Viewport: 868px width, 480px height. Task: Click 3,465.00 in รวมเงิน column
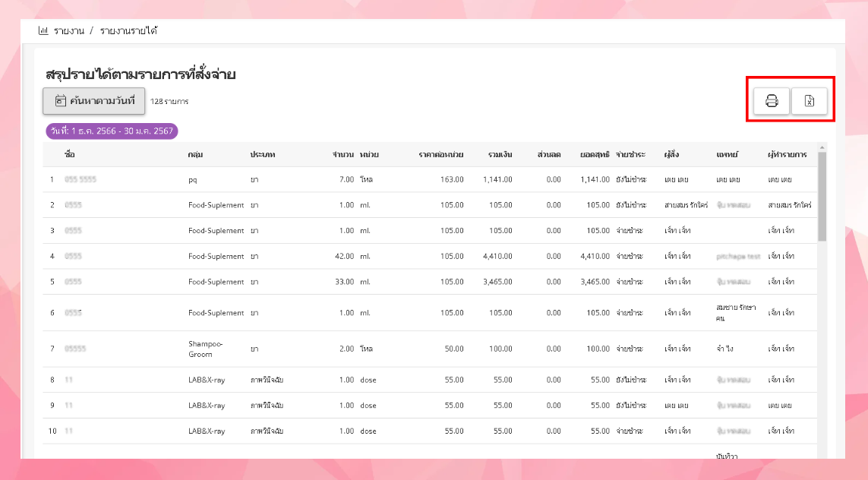pyautogui.click(x=497, y=282)
